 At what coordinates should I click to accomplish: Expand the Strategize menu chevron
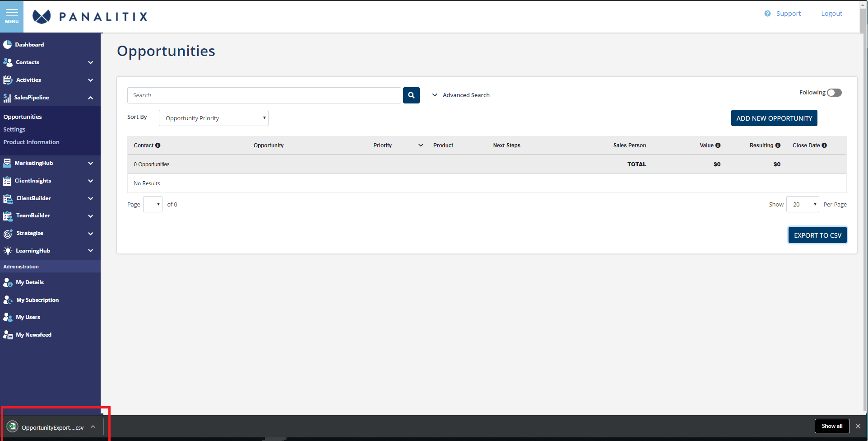coord(91,234)
